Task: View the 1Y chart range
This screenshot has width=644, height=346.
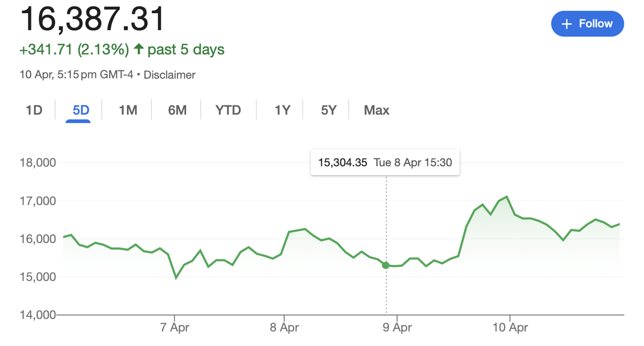Action: (x=282, y=110)
